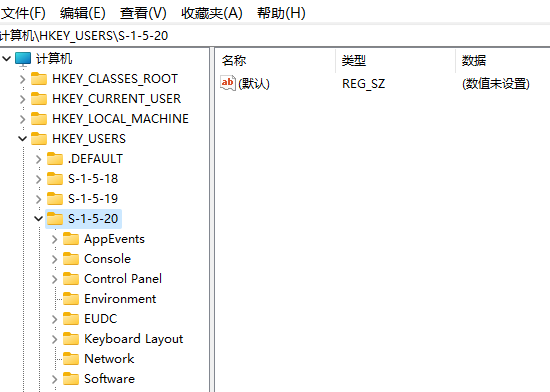
Task: Expand the Console chevron
Action: (54, 259)
